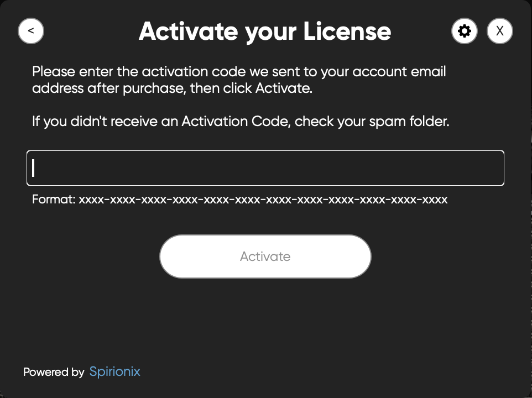This screenshot has width=532, height=398.
Task: Click inside the activation code field
Action: [x=265, y=167]
